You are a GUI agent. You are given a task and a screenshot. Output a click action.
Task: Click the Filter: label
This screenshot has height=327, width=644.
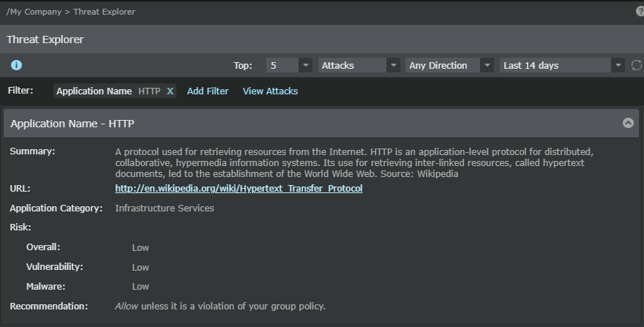click(x=20, y=91)
